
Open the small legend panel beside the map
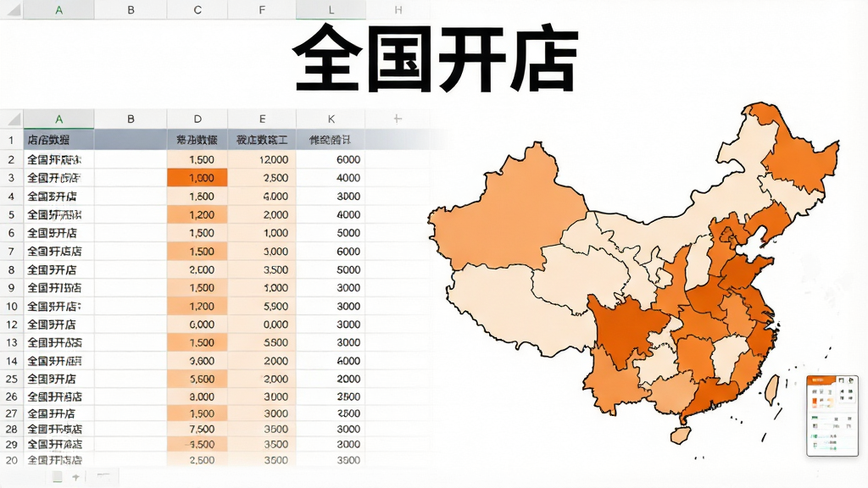(832, 416)
